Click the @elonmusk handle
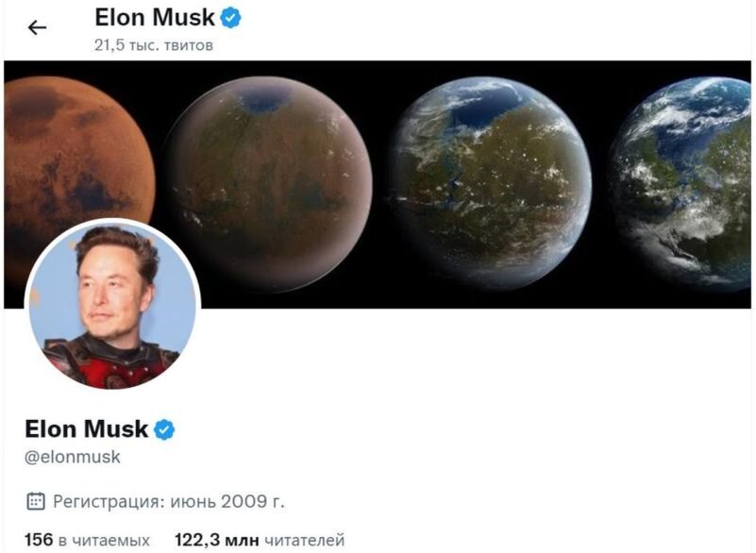 coord(73,457)
